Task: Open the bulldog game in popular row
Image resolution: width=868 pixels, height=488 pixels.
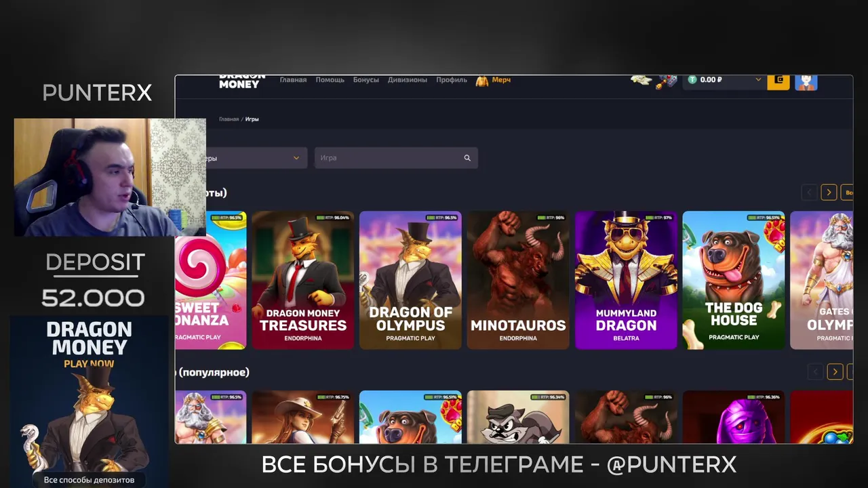Action: click(410, 417)
